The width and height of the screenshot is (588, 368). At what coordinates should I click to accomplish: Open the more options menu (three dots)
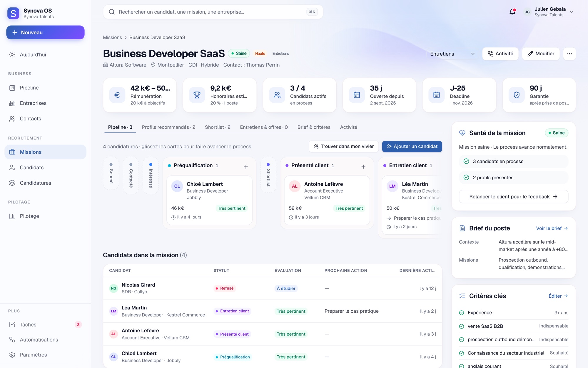point(569,54)
